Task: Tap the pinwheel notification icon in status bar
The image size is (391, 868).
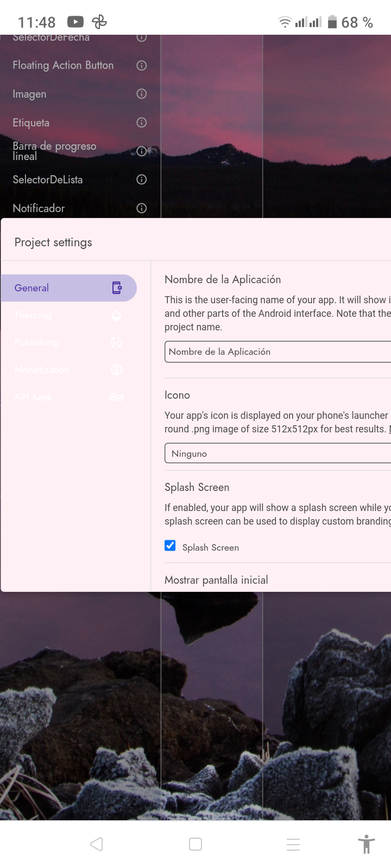Action: click(99, 22)
